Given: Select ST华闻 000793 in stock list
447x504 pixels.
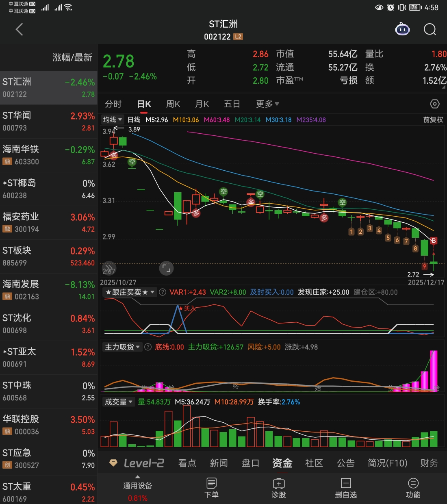Looking at the screenshot, I should (49, 122).
